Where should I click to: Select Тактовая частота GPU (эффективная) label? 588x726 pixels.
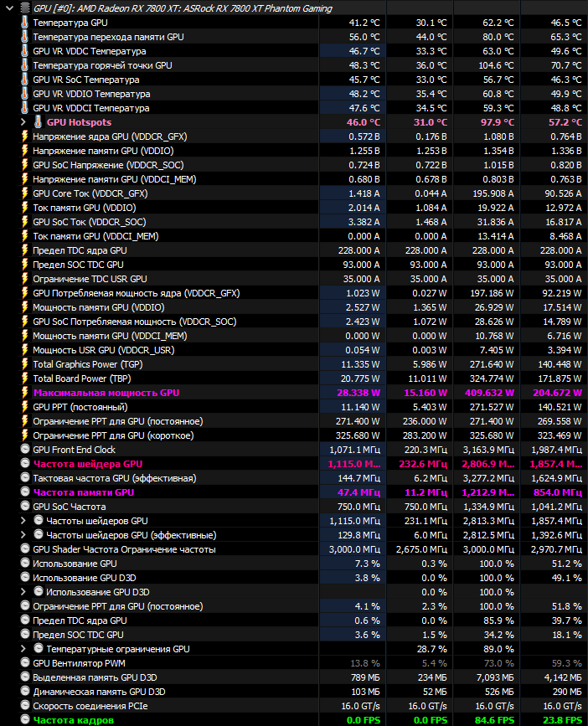115,478
